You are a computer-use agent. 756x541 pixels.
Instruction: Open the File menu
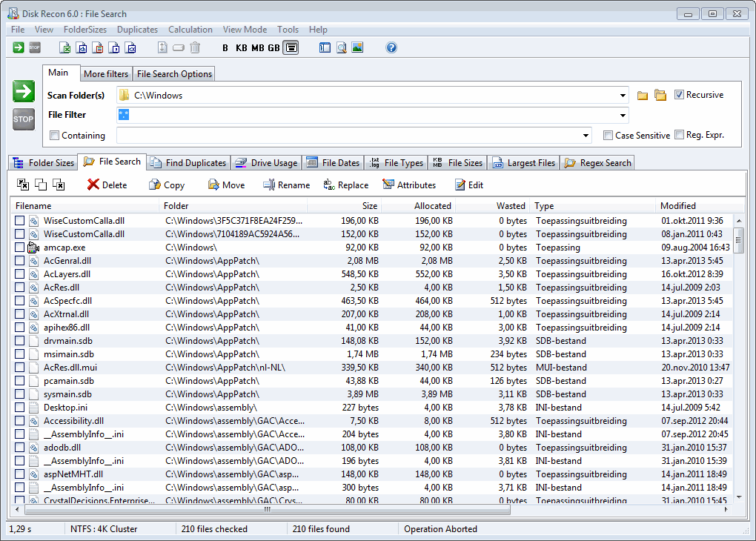18,30
